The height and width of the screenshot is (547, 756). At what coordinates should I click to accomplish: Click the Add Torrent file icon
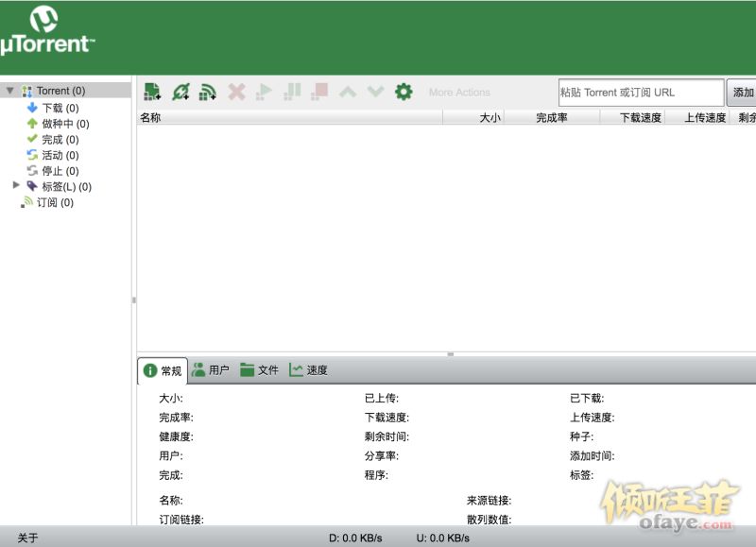tap(152, 92)
